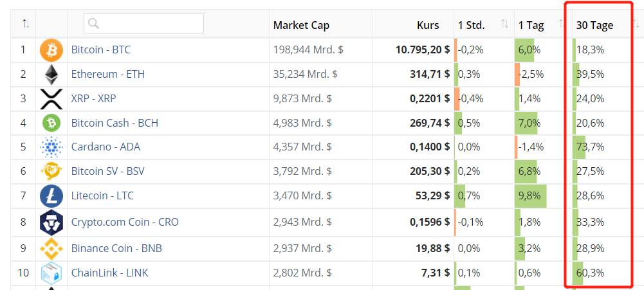Image resolution: width=644 pixels, height=290 pixels.
Task: Click the Bitcoin coin logo icon
Action: tap(51, 50)
